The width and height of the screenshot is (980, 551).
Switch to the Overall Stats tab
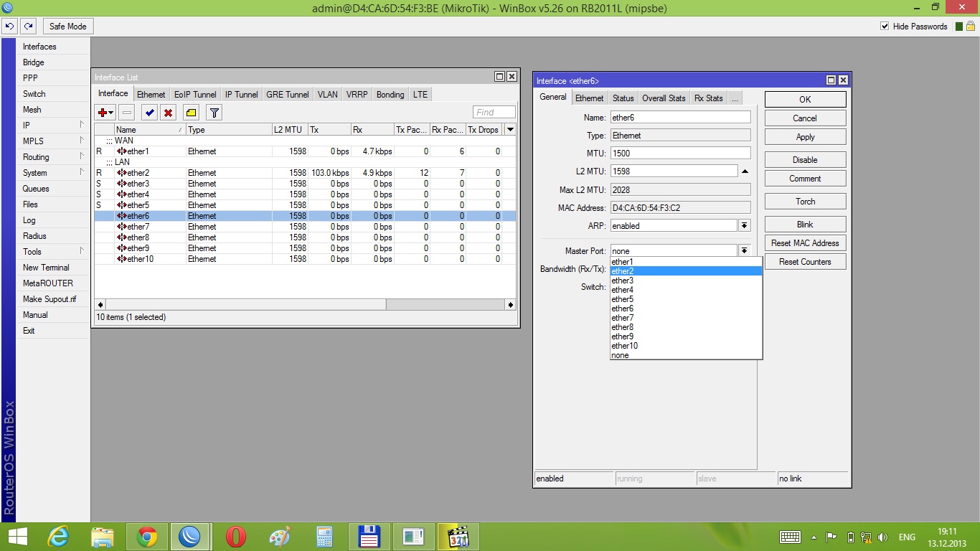click(663, 98)
